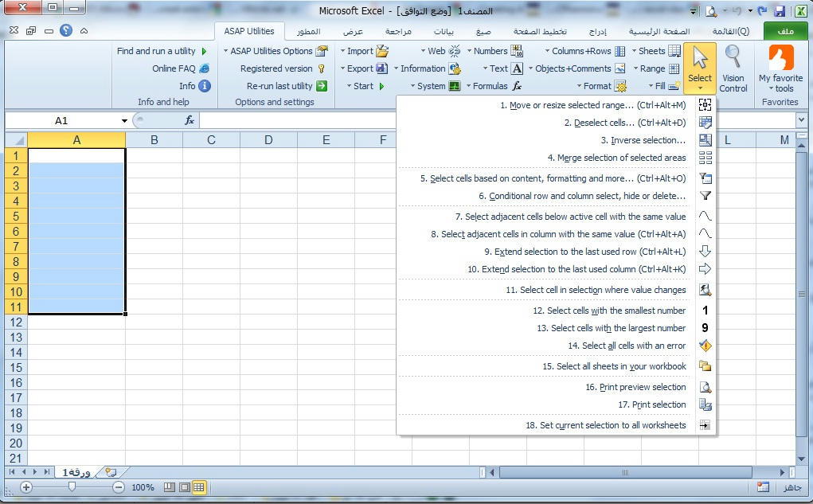Choose Select cells with the smallest number
Viewport: 813px width, 504px height.
click(x=609, y=311)
